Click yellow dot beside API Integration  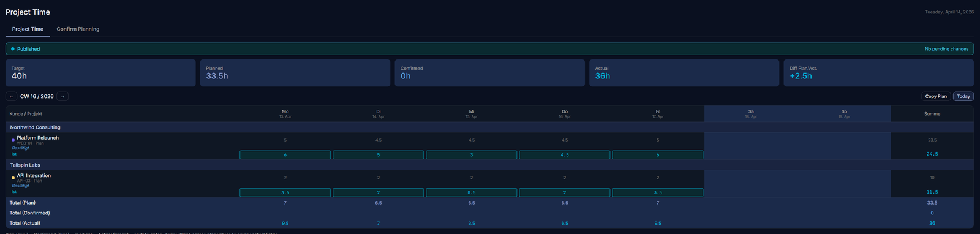(x=13, y=178)
